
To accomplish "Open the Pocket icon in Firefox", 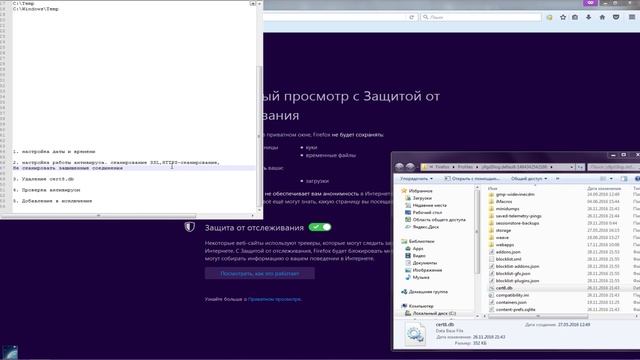I will (616, 17).
